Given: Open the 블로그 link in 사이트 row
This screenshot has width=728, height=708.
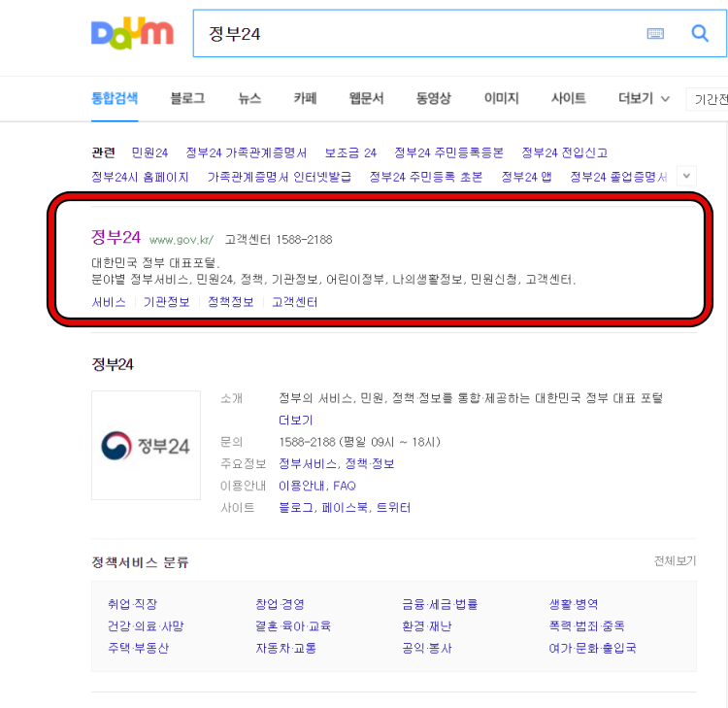Looking at the screenshot, I should point(296,508).
